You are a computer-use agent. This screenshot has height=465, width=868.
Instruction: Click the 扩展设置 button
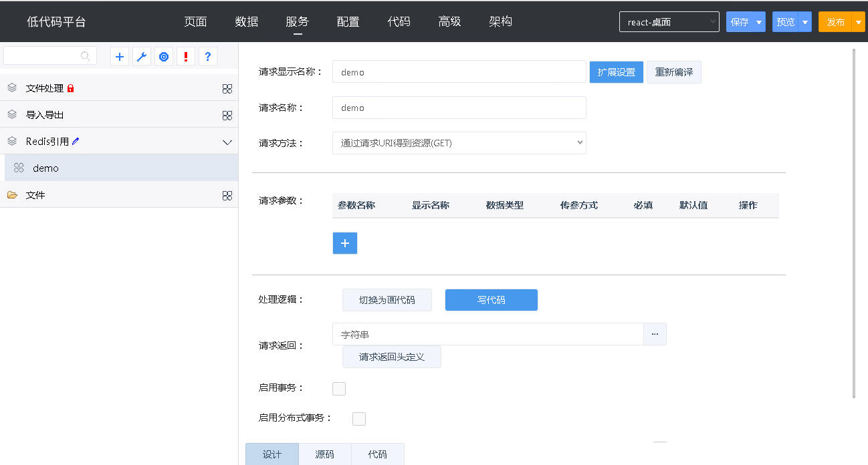click(617, 72)
